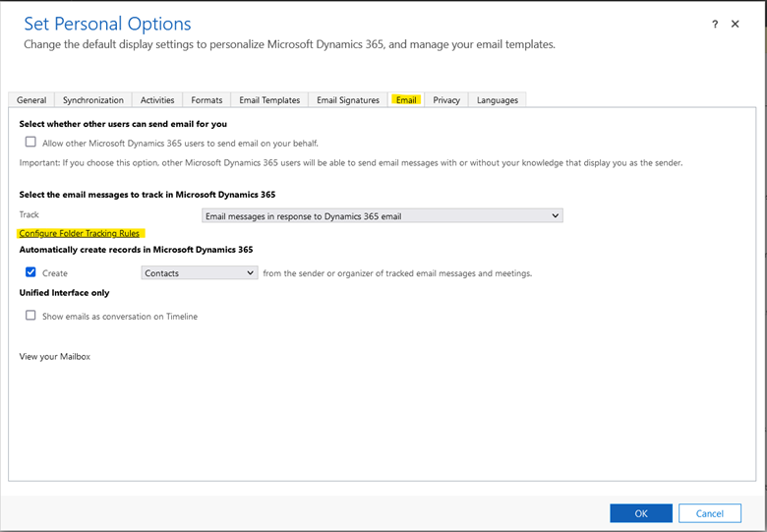Image resolution: width=767 pixels, height=532 pixels.
Task: Open the Privacy tab
Action: point(446,100)
